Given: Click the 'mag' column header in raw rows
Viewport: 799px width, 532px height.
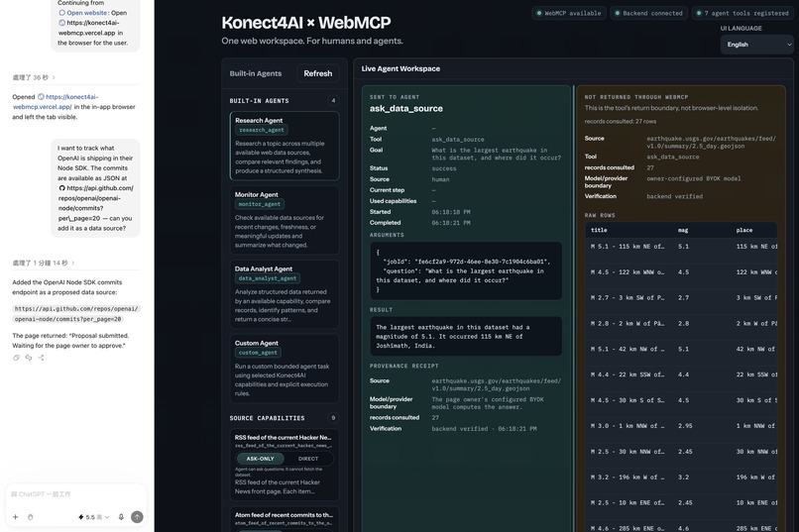Looking at the screenshot, I should point(683,230).
